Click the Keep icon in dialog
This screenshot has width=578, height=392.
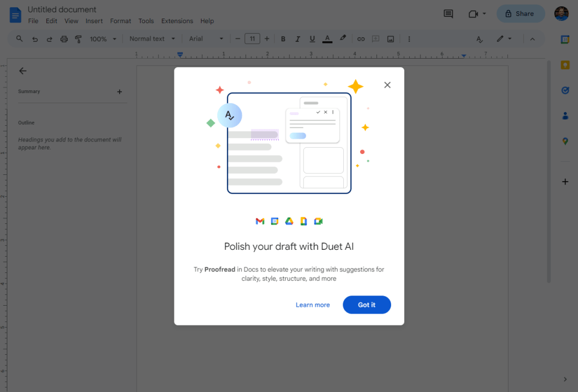tap(304, 221)
